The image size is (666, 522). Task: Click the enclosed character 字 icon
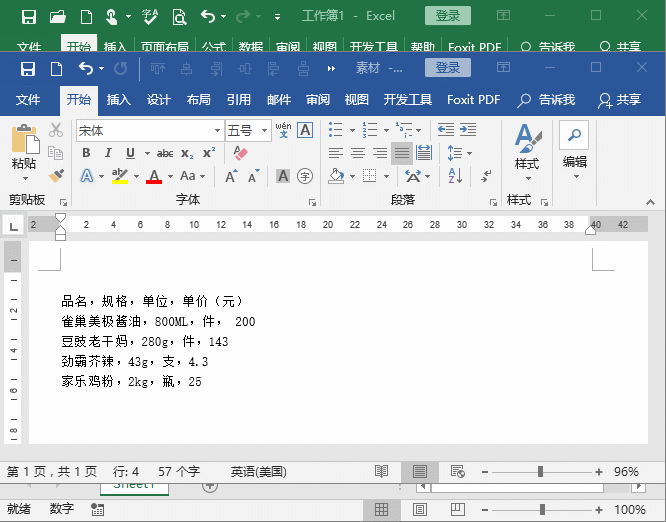click(305, 176)
